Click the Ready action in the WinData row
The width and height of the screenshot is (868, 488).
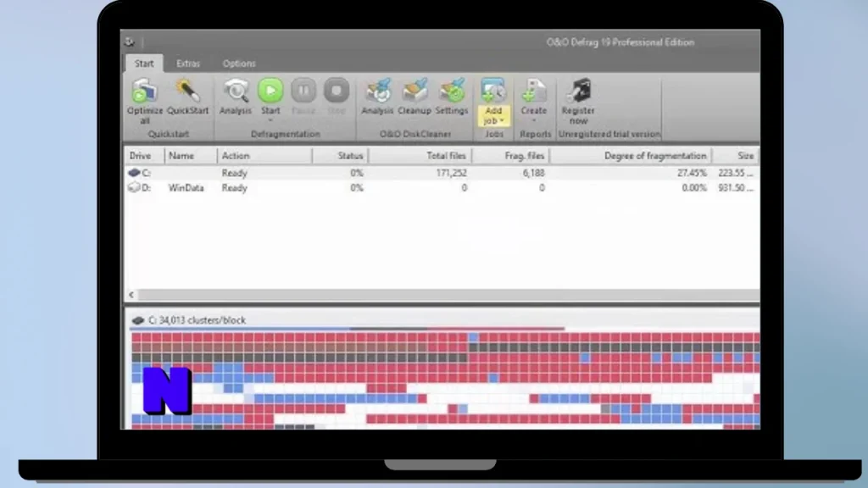click(234, 188)
